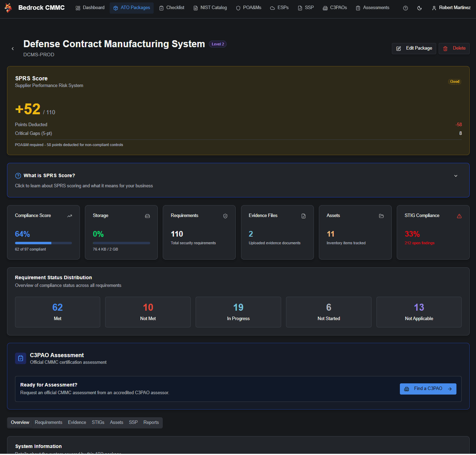Image resolution: width=476 pixels, height=455 pixels.
Task: Click the STIG Compliance warning triangle icon
Action: point(459,216)
